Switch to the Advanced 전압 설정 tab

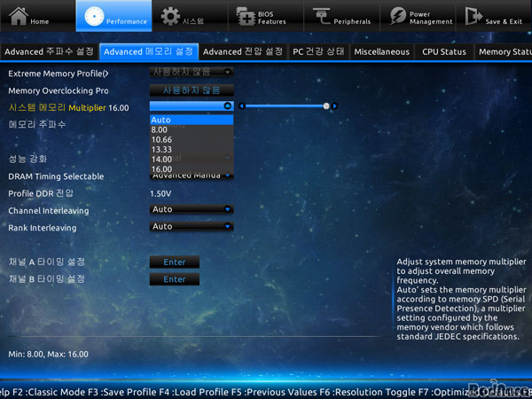point(243,52)
